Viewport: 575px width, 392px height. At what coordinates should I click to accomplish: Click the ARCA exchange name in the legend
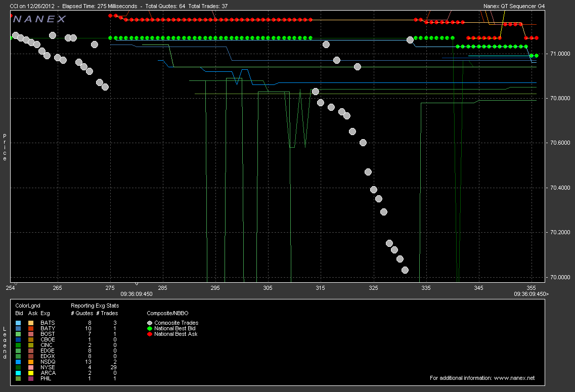pos(48,373)
